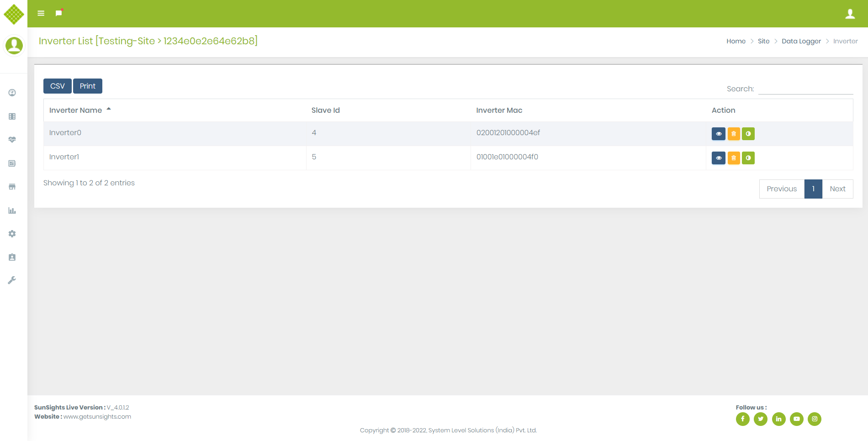This screenshot has height=441, width=868.
Task: Delete Inverter0 using the orange trash icon
Action: point(733,134)
